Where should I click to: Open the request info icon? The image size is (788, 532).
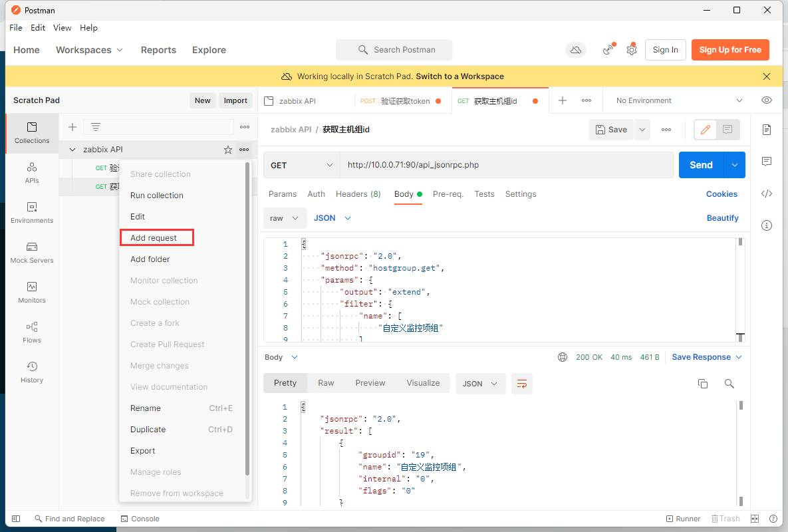pyautogui.click(x=767, y=225)
